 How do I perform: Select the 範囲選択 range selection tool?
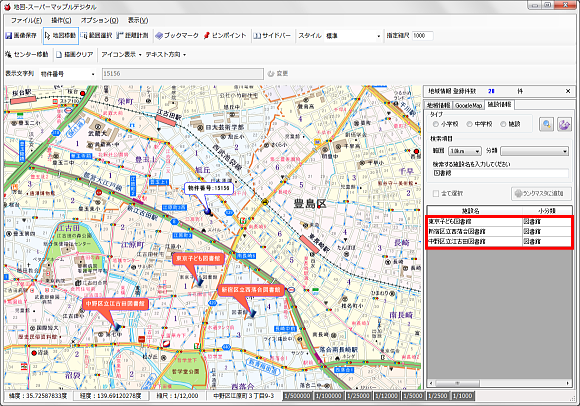pyautogui.click(x=96, y=36)
